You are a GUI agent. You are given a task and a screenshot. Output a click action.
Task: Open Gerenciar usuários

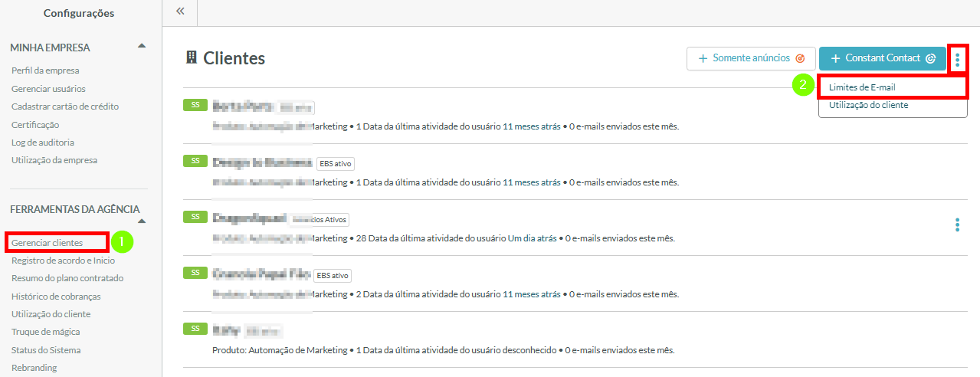click(48, 89)
